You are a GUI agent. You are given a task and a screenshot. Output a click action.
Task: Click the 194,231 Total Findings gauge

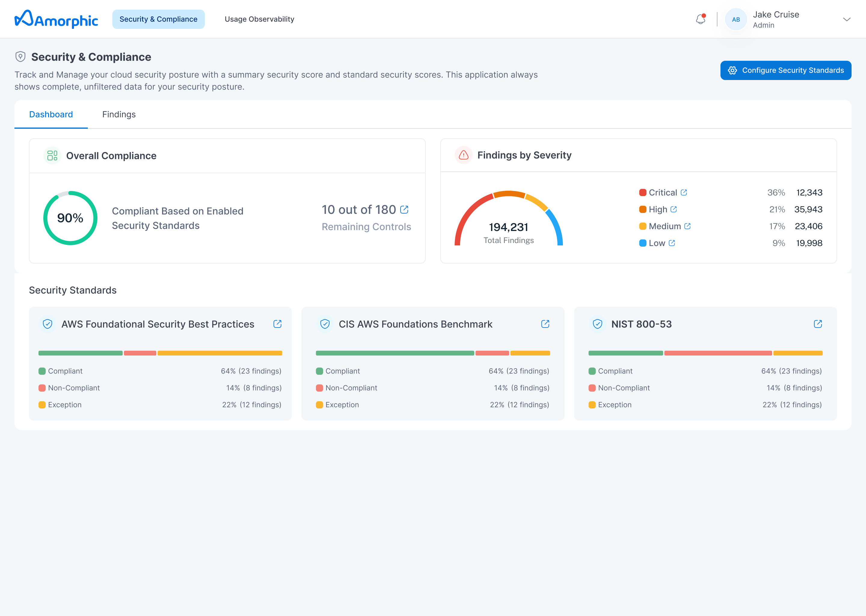pyautogui.click(x=508, y=218)
